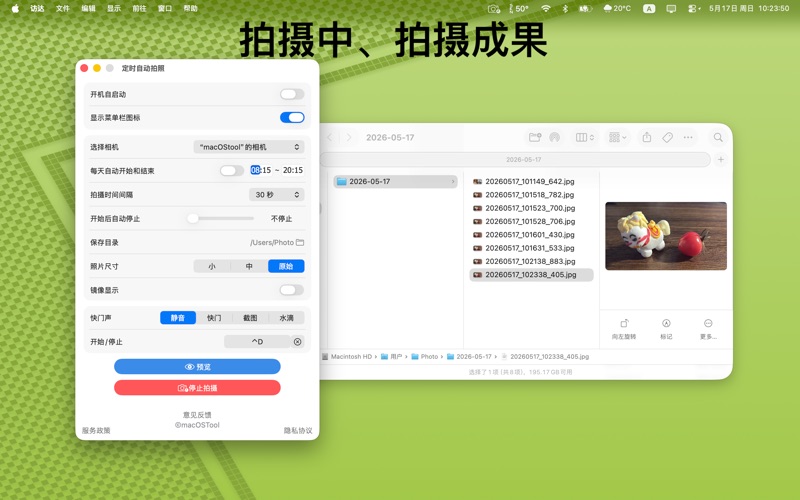Open the 前往 menu
The width and height of the screenshot is (800, 500).
pos(139,8)
